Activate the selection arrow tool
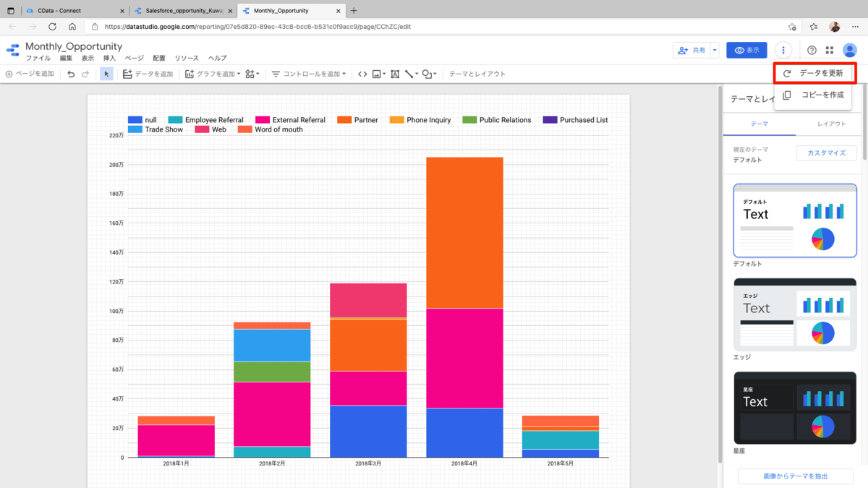868x488 pixels. 106,74
